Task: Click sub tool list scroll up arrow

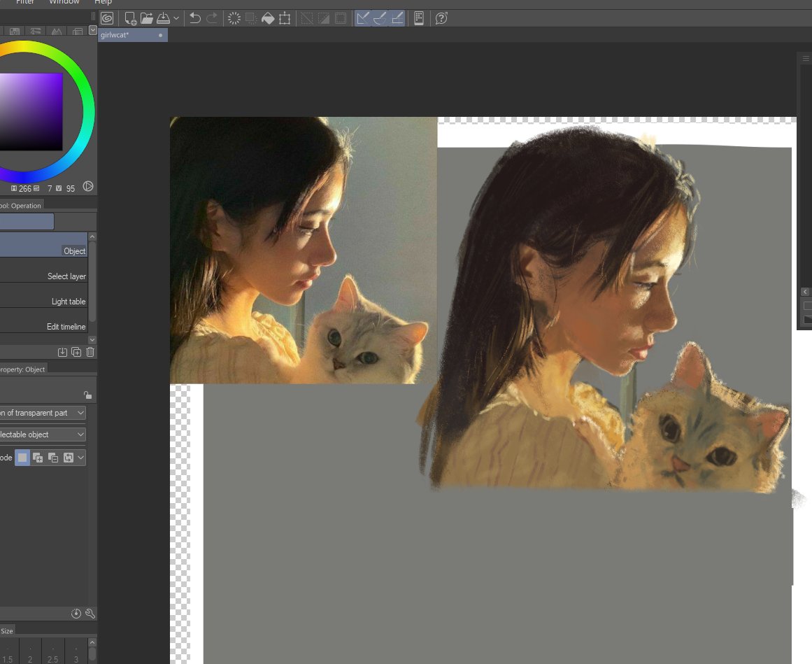Action: tap(92, 237)
